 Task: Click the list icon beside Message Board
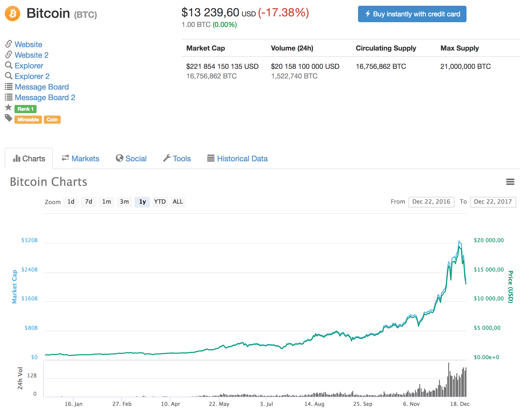[8, 86]
